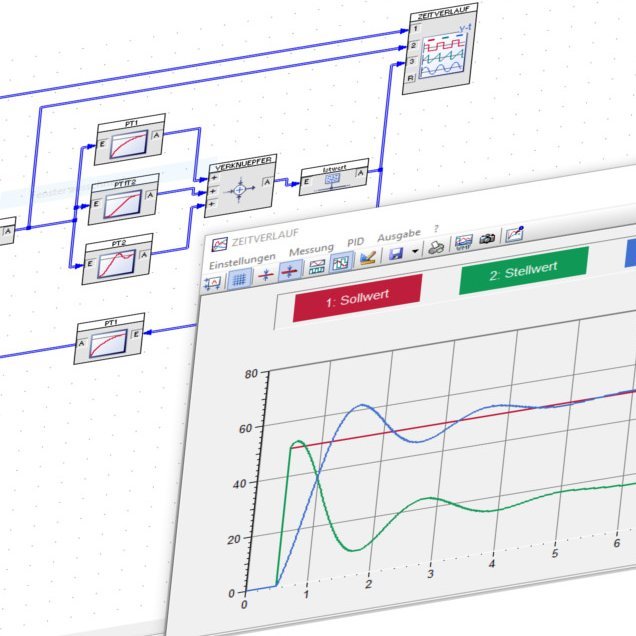Viewport: 636px width, 636px height.
Task: Open the Ausgabe menu
Action: pos(399,235)
